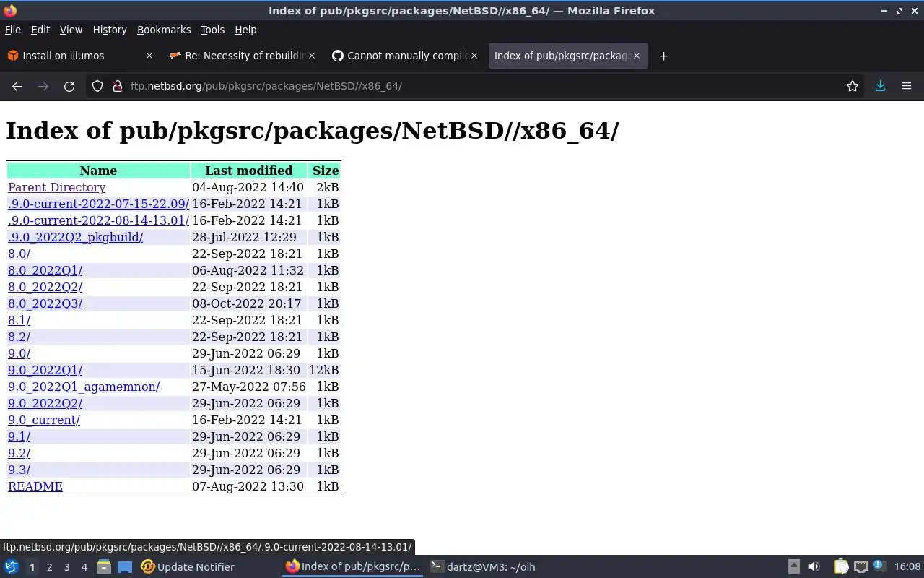
Task: Click the clock showing 16:08
Action: (x=907, y=567)
